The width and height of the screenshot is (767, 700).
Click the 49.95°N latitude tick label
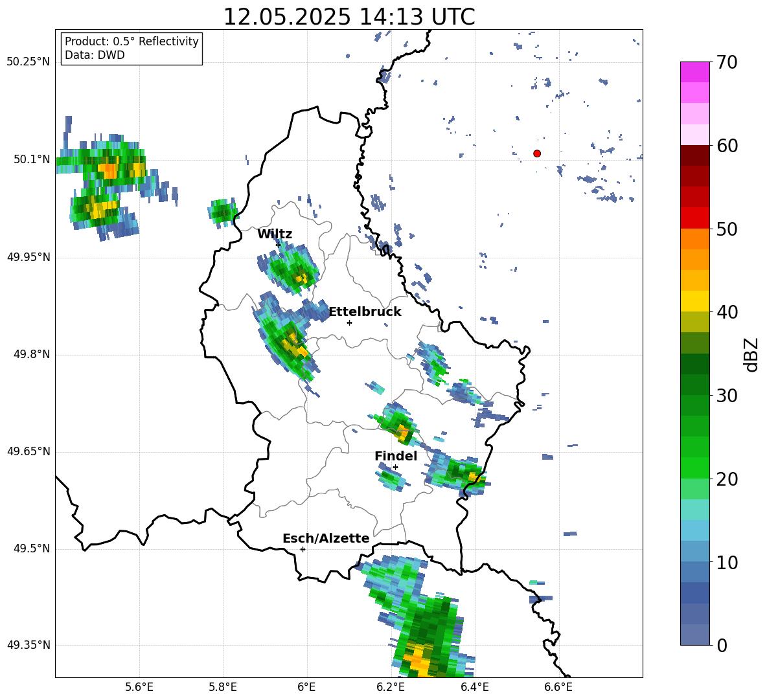pos(29,257)
